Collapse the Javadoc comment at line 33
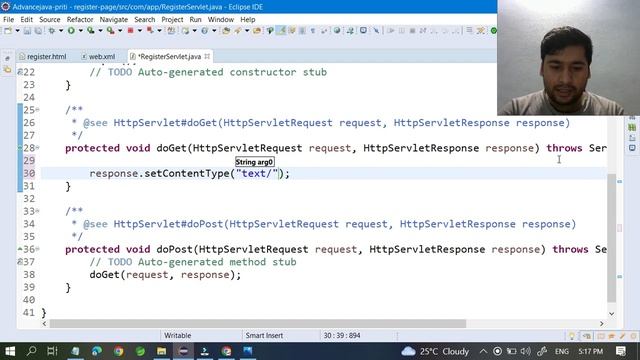The height and width of the screenshot is (360, 640). (x=37, y=211)
